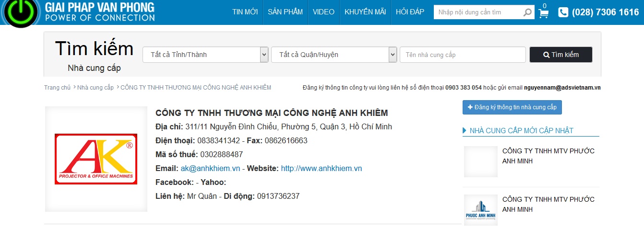Screen dimensions: 644x229
Task: Click the green power logo icon
Action: point(20,12)
